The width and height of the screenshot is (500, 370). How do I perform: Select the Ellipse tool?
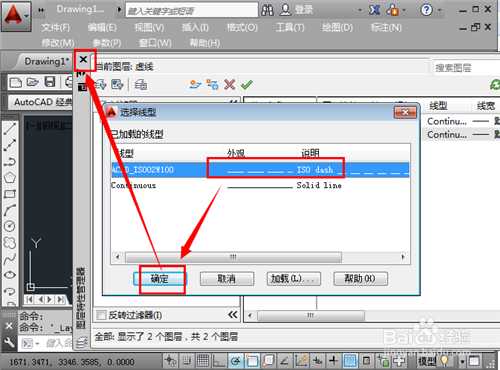pyautogui.click(x=10, y=275)
